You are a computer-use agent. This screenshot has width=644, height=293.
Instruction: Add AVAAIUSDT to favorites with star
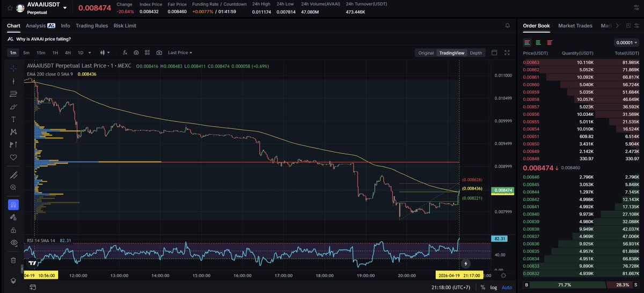click(10, 8)
